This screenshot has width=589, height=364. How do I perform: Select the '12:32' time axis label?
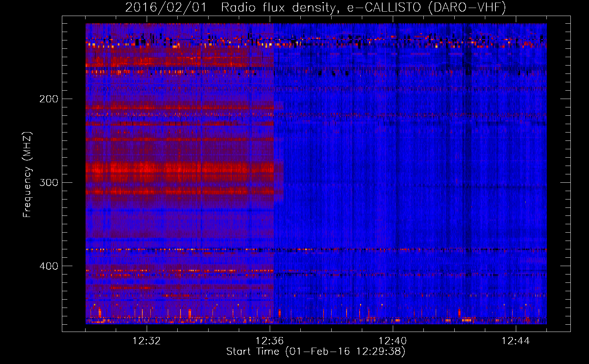(147, 341)
